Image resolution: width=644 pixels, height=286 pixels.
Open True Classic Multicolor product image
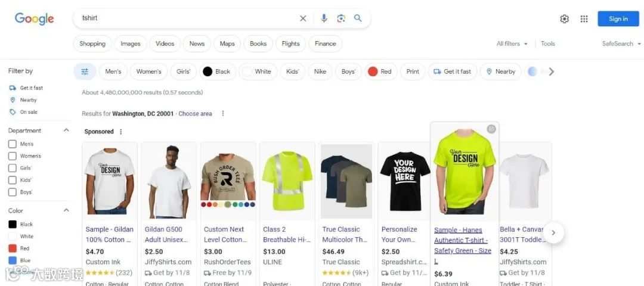346,181
